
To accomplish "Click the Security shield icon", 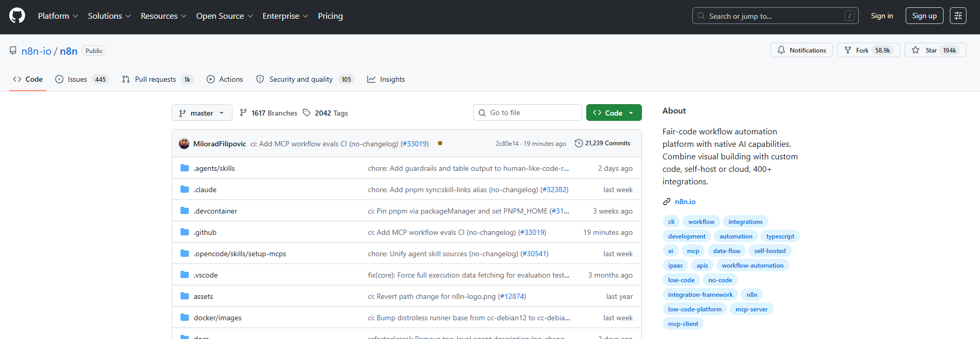I will pos(260,79).
